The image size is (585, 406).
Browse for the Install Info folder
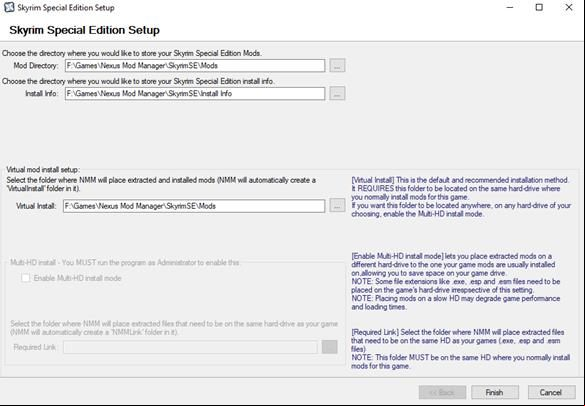[337, 94]
